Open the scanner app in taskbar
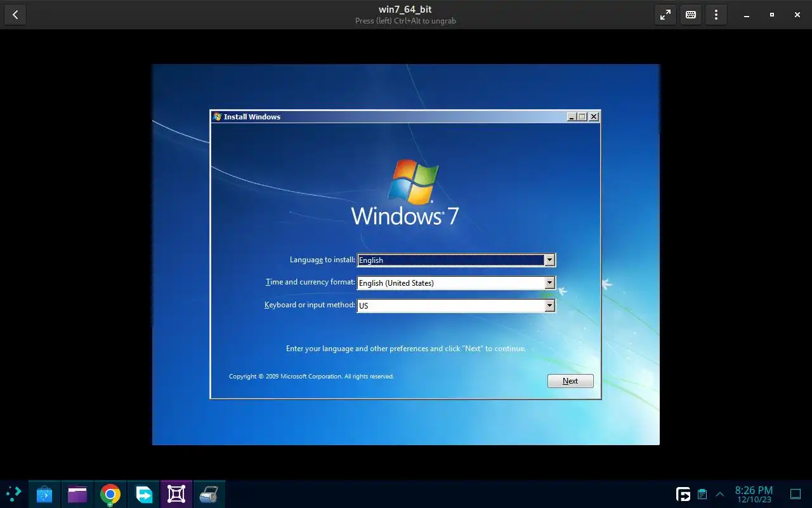812x508 pixels. point(209,494)
